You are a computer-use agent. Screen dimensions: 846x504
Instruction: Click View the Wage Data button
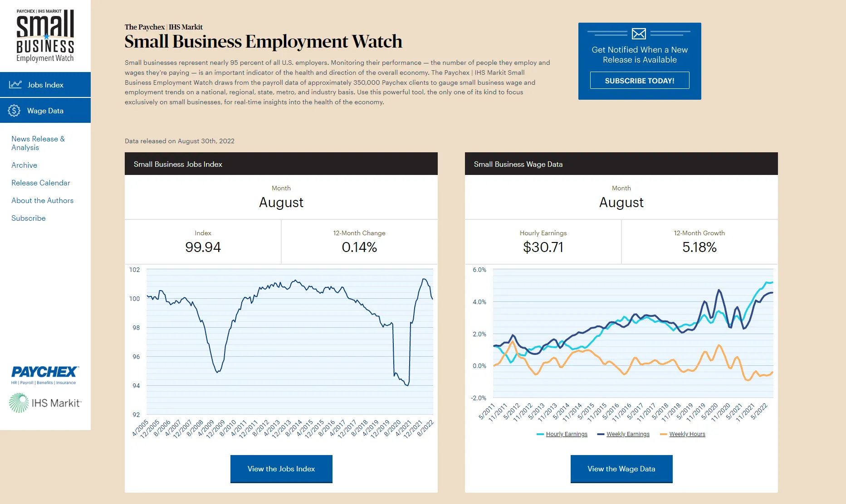click(x=621, y=469)
